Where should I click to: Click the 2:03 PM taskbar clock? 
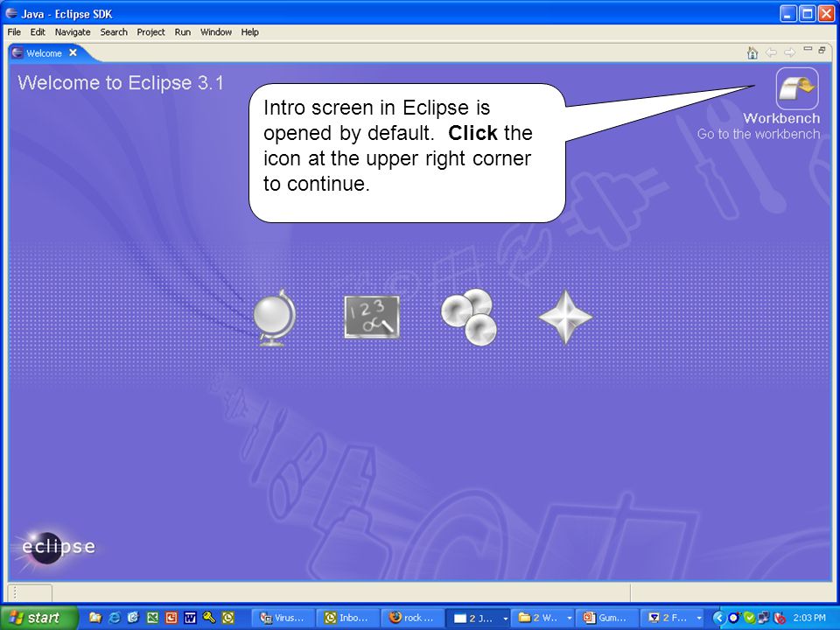click(x=808, y=618)
